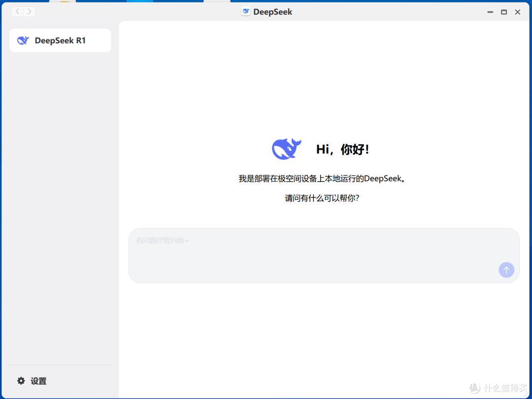This screenshot has height=399, width=532.
Task: Click the gear icon beside 设置
Action: [x=21, y=381]
